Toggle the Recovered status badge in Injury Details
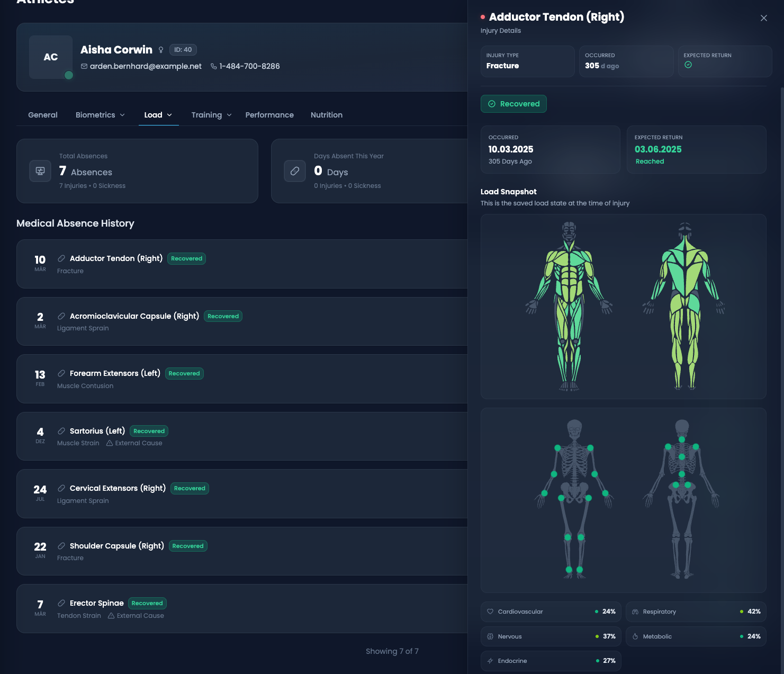784x674 pixels. [x=513, y=104]
